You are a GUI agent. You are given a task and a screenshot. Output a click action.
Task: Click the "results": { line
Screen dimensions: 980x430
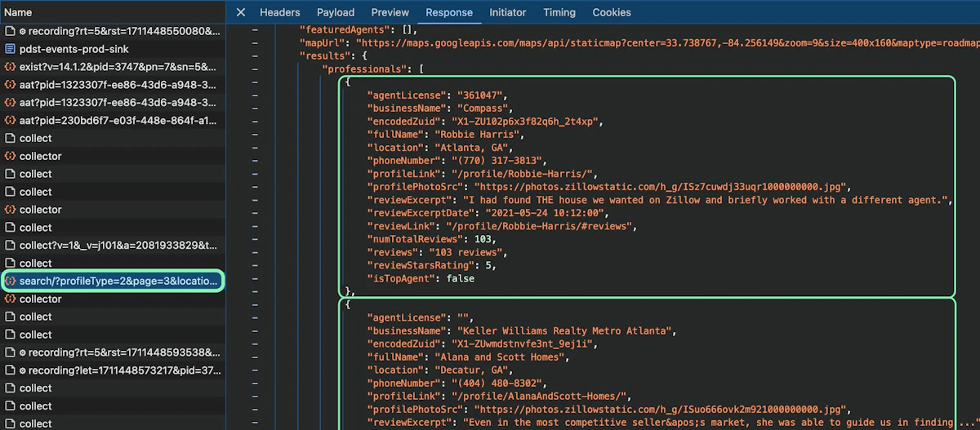pyautogui.click(x=333, y=55)
